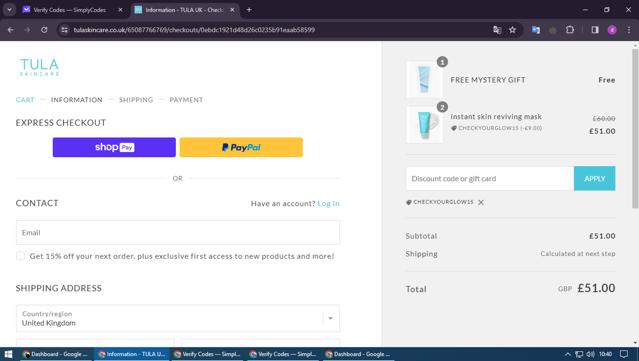Pay with the Shop Pay button

pos(114,147)
